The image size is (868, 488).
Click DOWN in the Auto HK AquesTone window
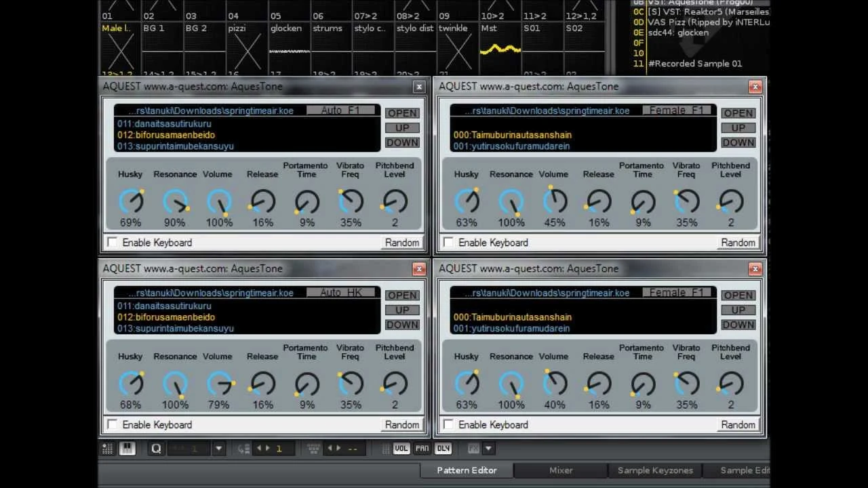402,325
